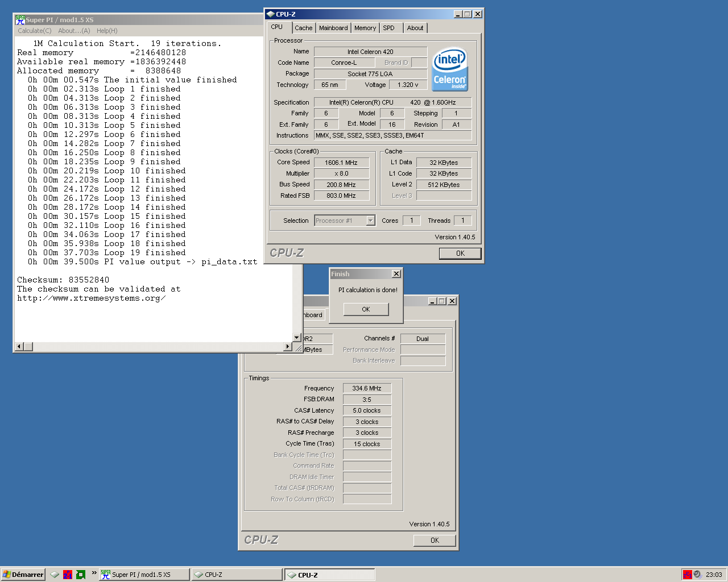Open the Calculate(C) menu in Super PI
728x582 pixels.
click(x=34, y=31)
